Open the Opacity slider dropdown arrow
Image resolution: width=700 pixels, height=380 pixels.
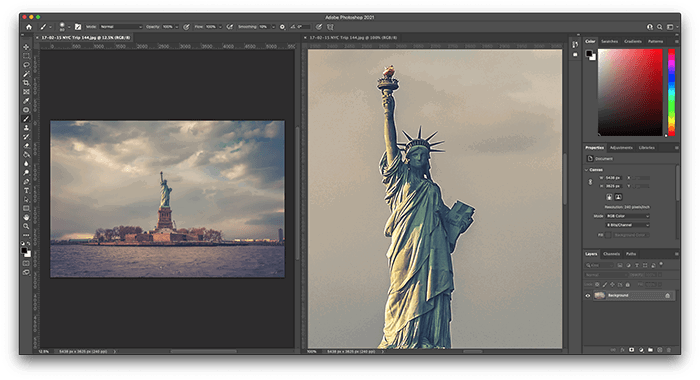click(177, 27)
